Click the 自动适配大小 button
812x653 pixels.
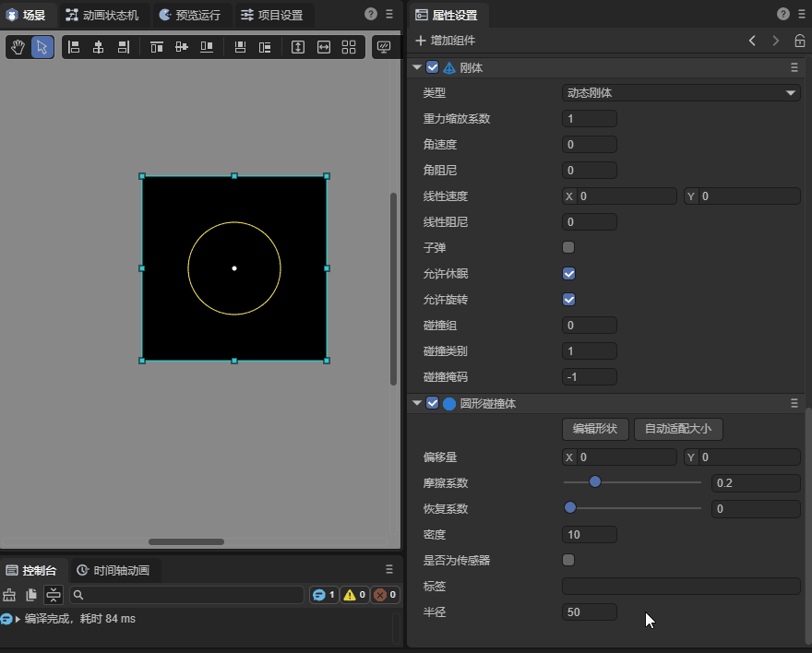678,429
